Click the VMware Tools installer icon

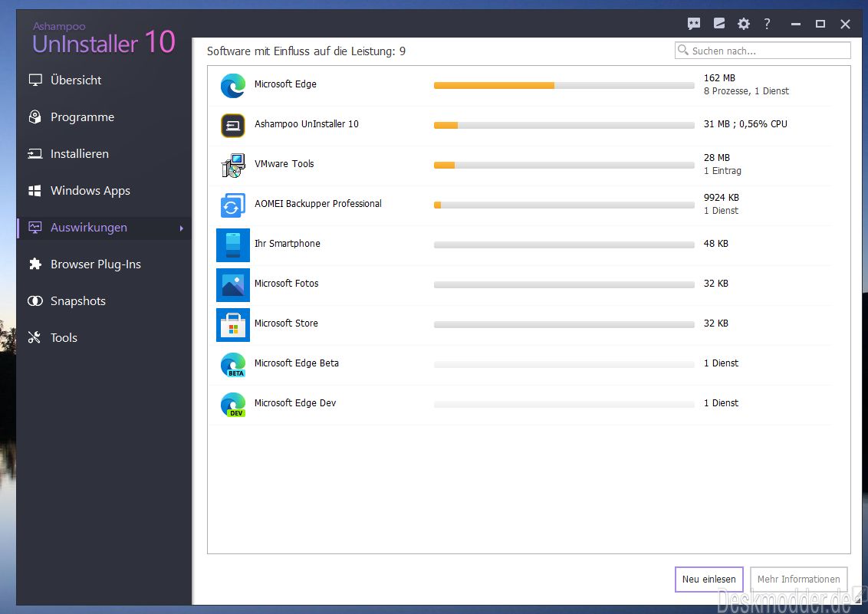233,166
